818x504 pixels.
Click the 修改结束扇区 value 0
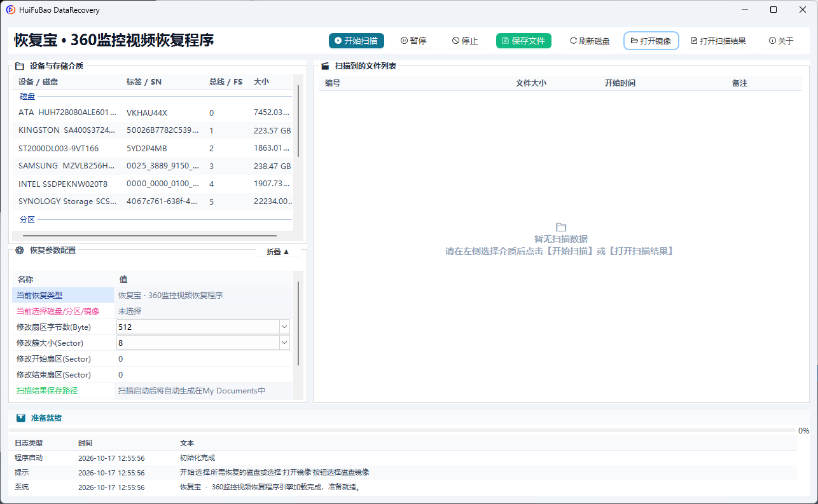coord(121,374)
